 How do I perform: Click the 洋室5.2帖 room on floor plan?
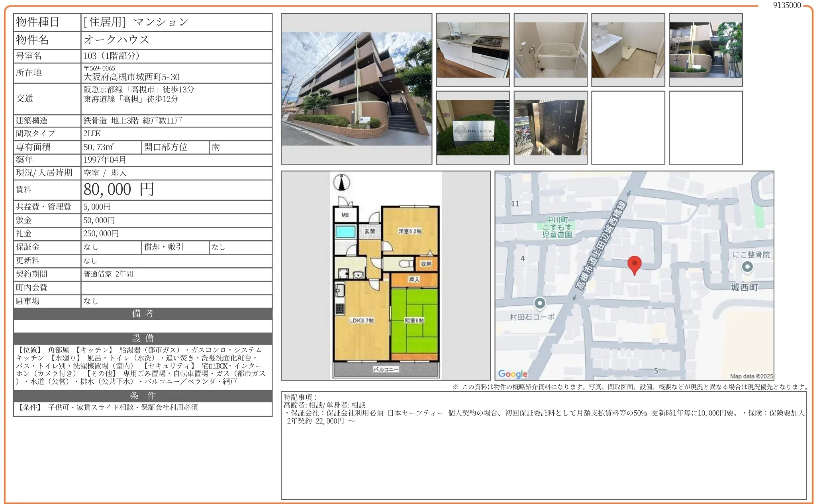coord(410,231)
